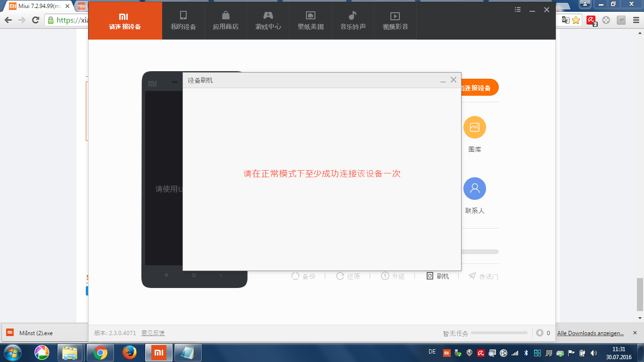Switch to 游戏中心 game center tab

point(268,21)
